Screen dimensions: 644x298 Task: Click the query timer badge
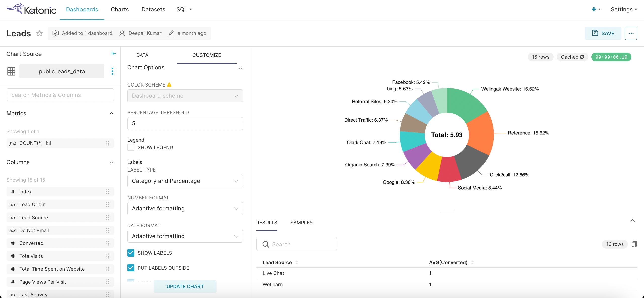(x=611, y=57)
